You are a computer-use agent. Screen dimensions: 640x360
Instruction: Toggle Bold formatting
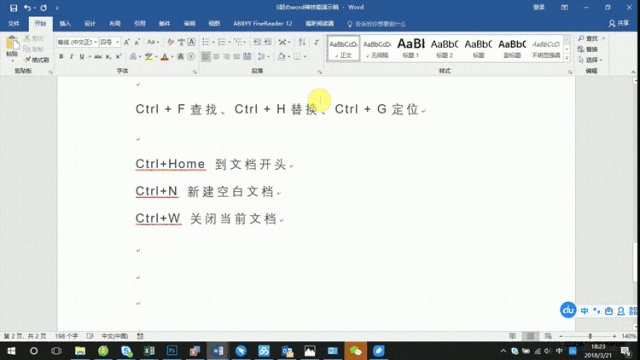click(61, 57)
